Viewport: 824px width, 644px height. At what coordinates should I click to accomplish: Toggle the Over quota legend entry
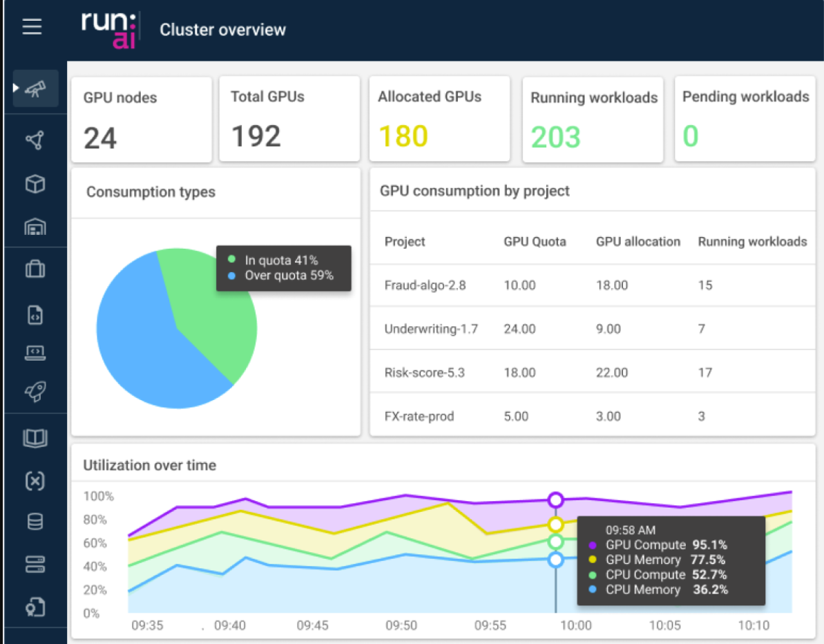273,276
